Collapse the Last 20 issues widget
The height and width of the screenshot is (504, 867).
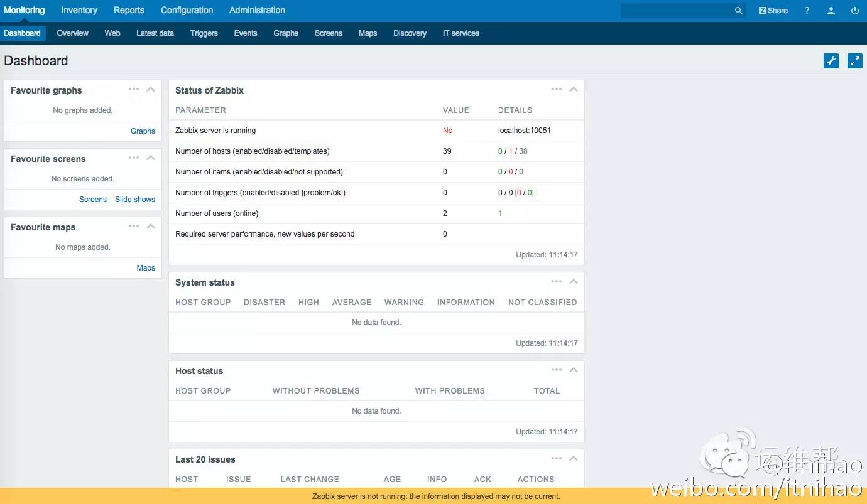(x=574, y=458)
